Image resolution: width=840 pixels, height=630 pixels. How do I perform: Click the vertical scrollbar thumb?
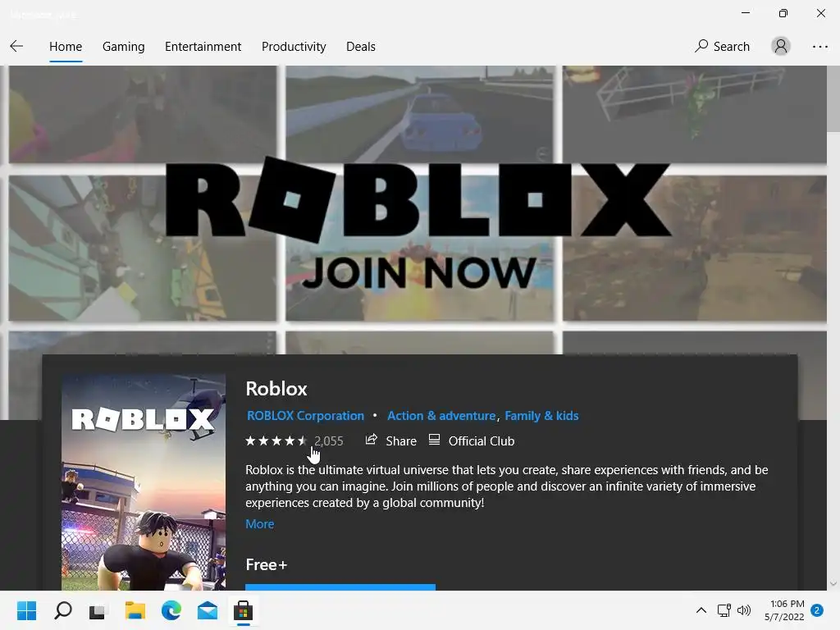pos(833,98)
